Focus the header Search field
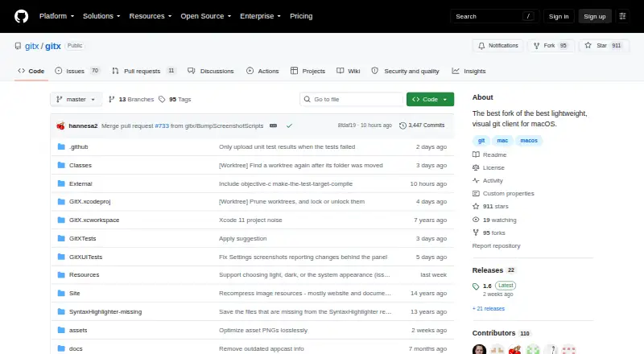 tap(494, 16)
